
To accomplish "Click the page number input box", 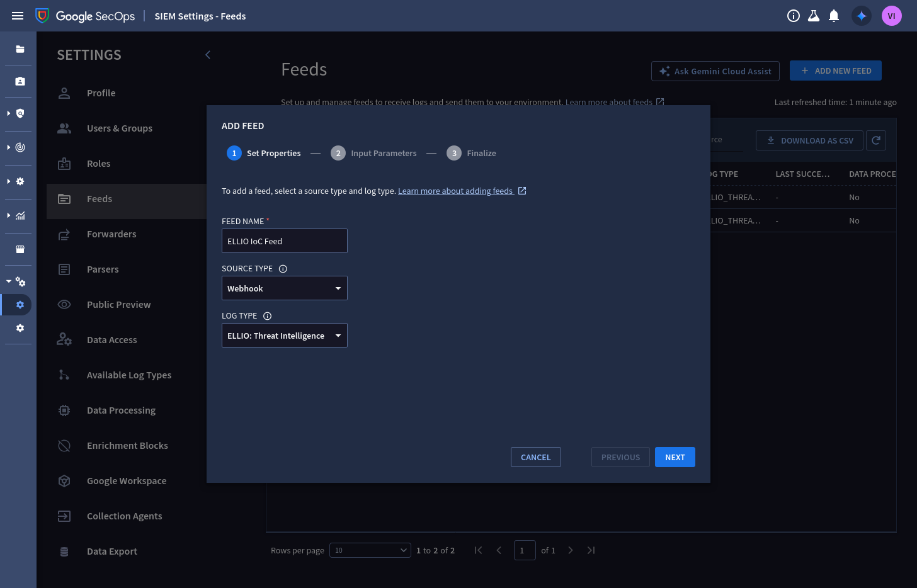I will tap(525, 550).
